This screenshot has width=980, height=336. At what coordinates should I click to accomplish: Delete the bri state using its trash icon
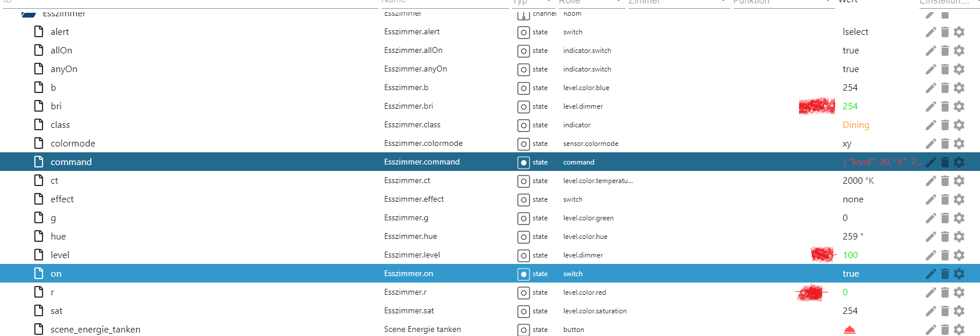[945, 106]
